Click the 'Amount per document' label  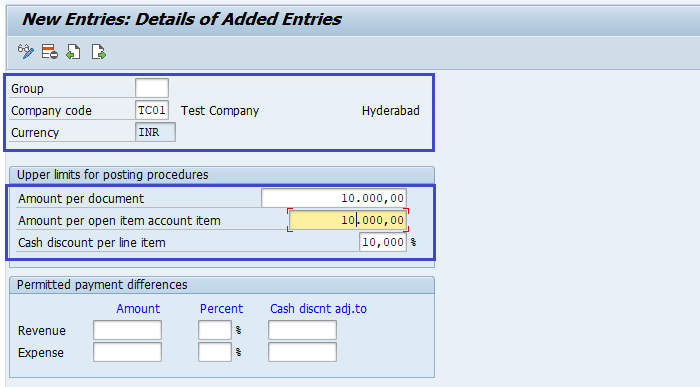pos(81,199)
